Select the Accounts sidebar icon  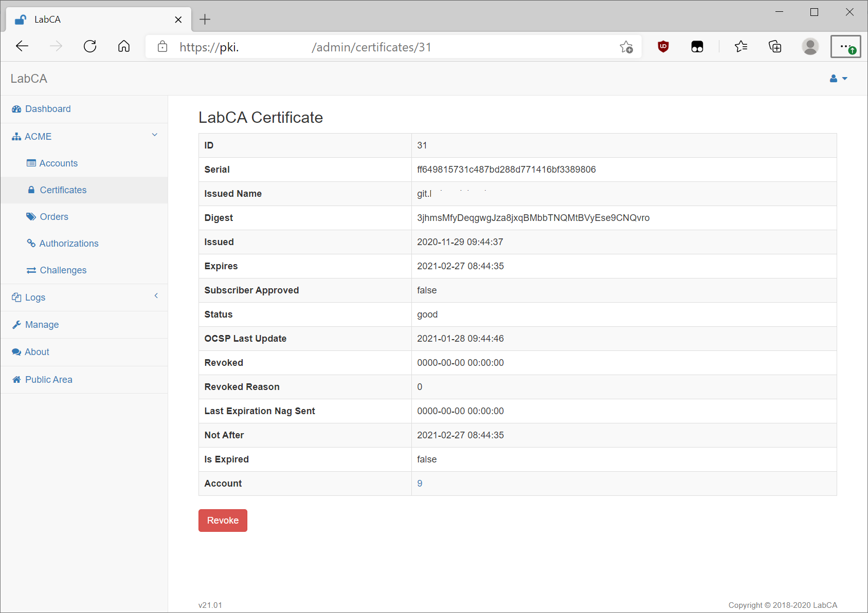coord(31,163)
